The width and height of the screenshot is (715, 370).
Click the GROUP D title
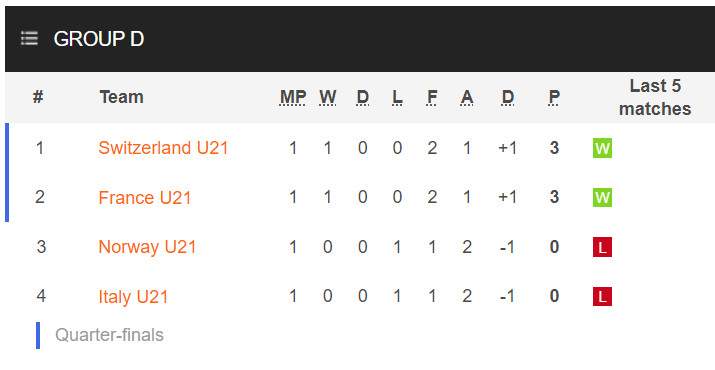coord(98,39)
